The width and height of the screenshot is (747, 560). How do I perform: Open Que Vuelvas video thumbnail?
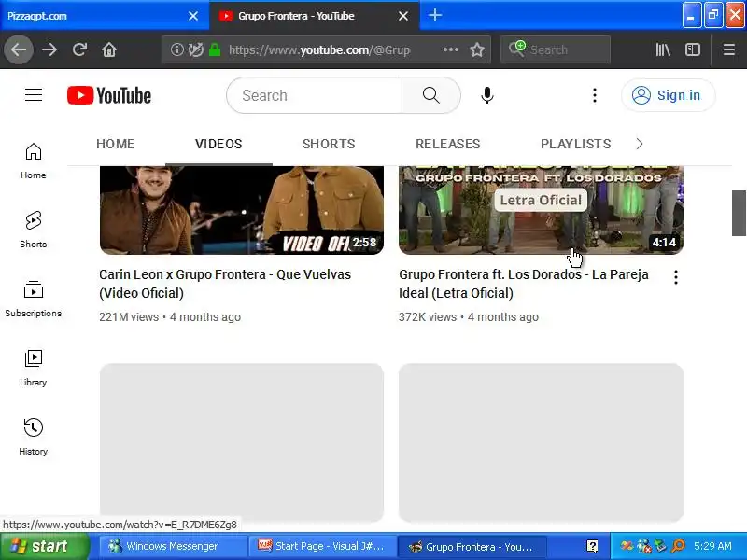point(242,210)
